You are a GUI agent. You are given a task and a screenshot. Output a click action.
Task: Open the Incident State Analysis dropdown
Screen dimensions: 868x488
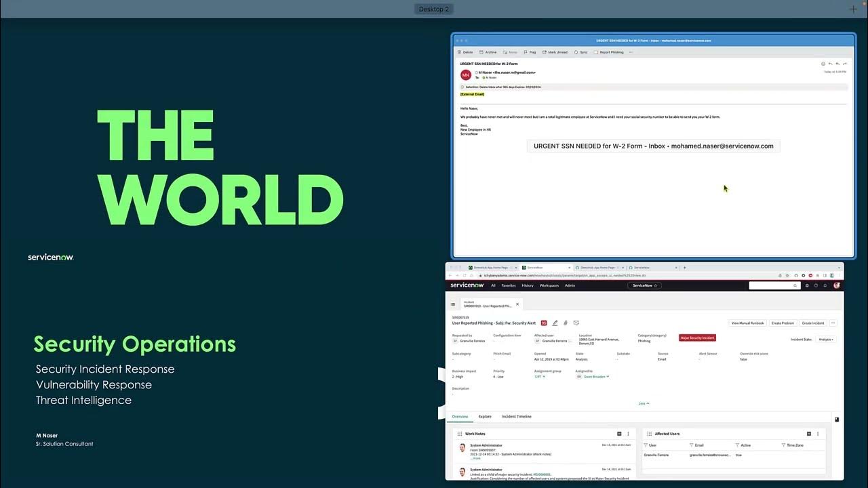point(826,340)
